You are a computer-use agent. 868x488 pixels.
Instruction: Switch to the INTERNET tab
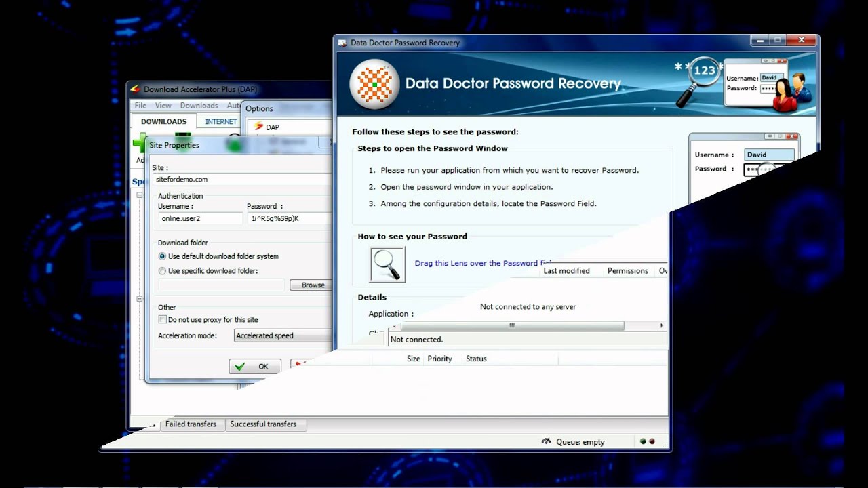(x=221, y=122)
